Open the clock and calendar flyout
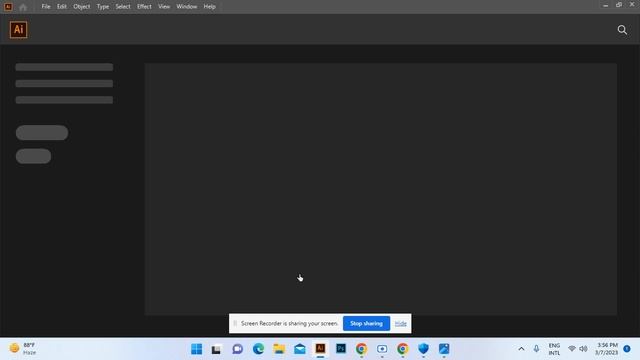Viewport: 640px width, 360px height. [606, 349]
